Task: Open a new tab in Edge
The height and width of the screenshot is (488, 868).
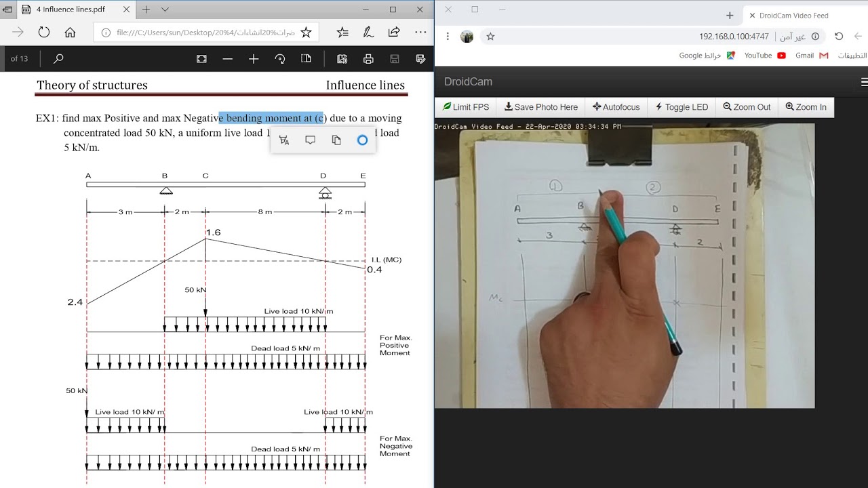Action: tap(146, 9)
